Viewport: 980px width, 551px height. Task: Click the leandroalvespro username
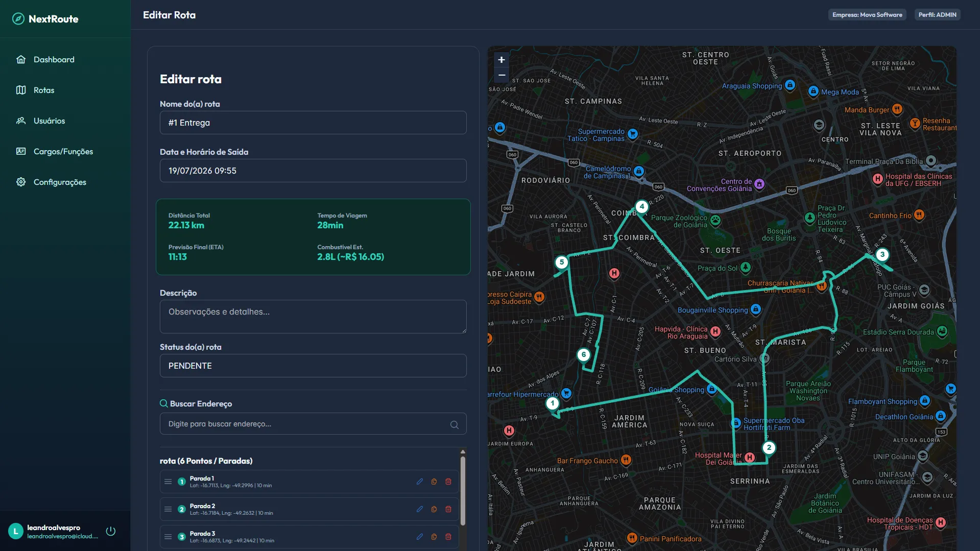[54, 528]
